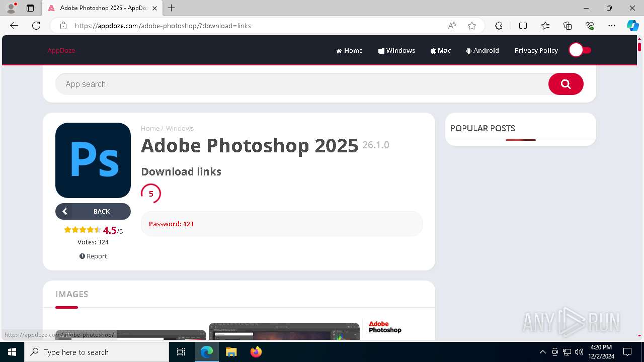This screenshot has height=362, width=644.
Task: Open the Home menu item
Action: pyautogui.click(x=349, y=50)
